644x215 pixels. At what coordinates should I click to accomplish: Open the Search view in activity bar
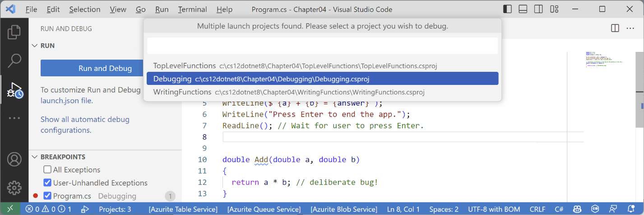pos(14,60)
